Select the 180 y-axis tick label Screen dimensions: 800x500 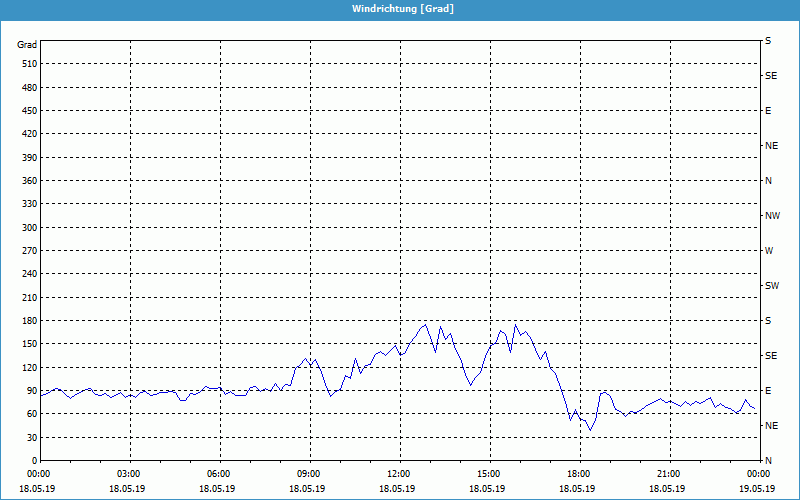coord(27,321)
